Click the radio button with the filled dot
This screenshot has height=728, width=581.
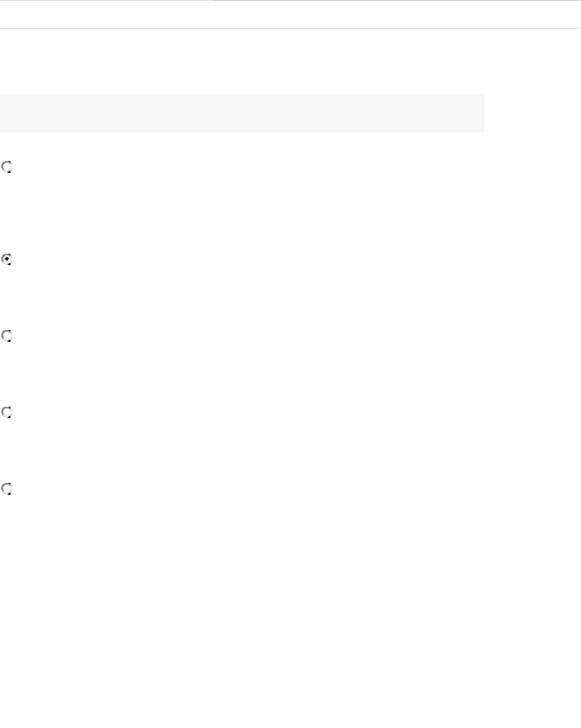(7, 259)
